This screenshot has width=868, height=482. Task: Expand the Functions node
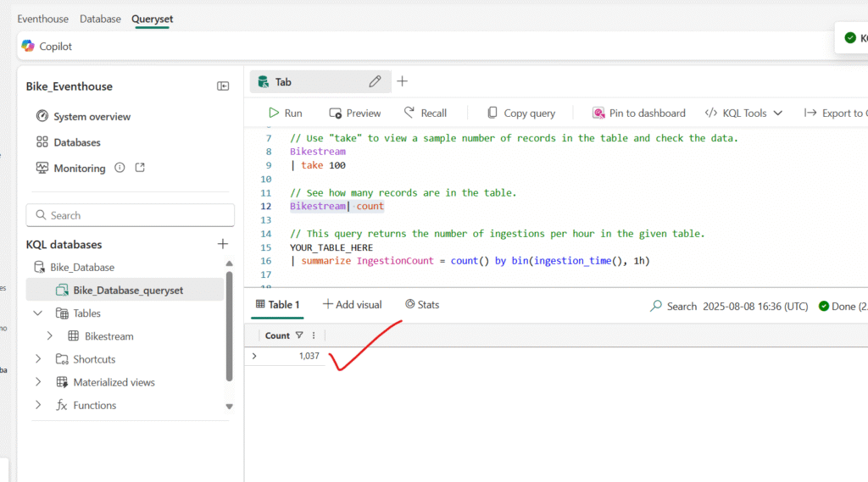point(37,405)
